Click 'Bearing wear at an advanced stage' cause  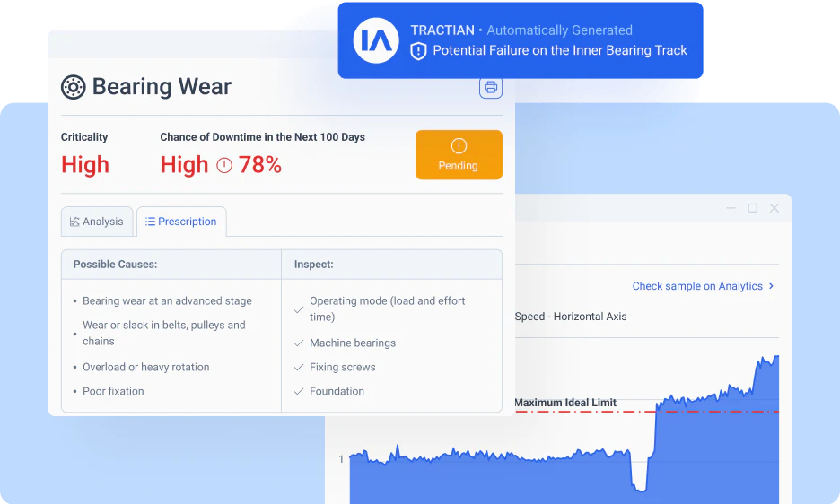167,301
